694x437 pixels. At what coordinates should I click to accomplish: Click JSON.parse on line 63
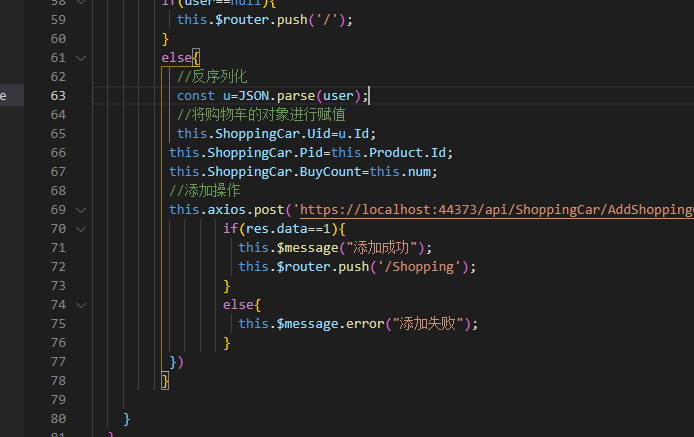pyautogui.click(x=277, y=96)
